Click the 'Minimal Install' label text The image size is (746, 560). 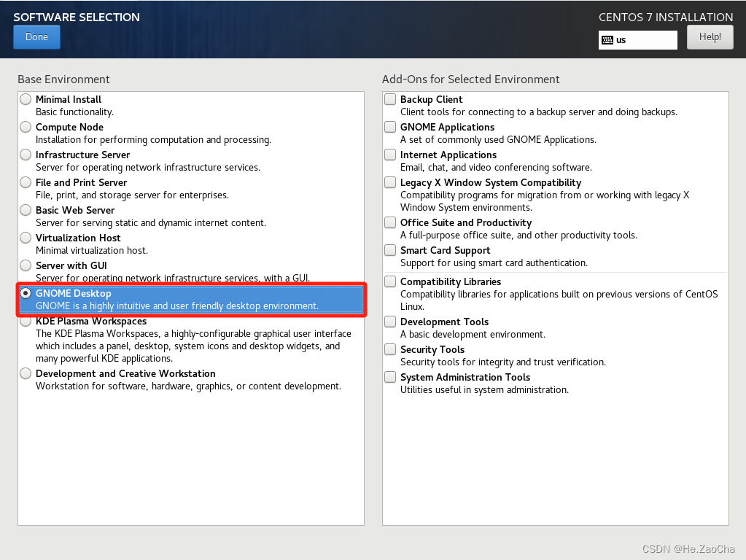(69, 99)
